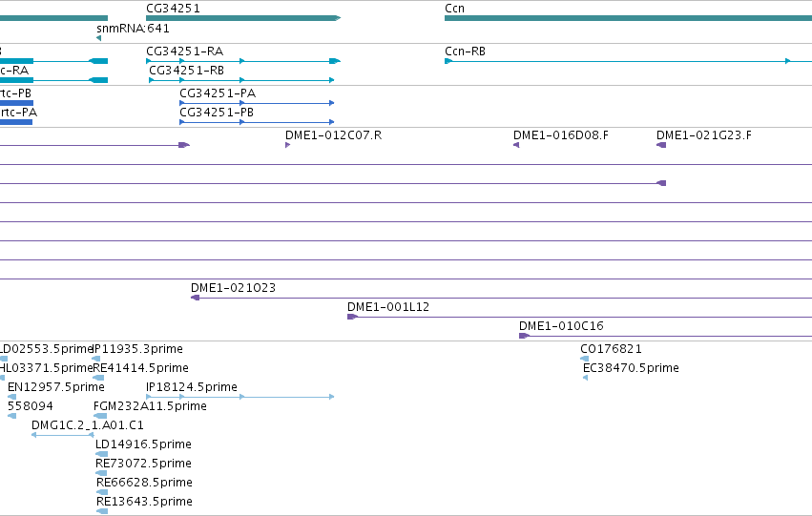
Task: Select the FGM232A11.5prime EST label
Action: [150, 406]
